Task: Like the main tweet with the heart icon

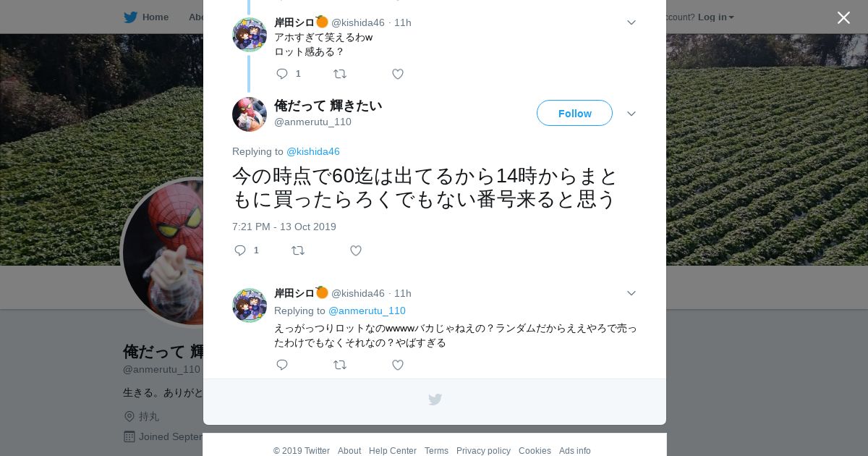Action: (x=356, y=250)
